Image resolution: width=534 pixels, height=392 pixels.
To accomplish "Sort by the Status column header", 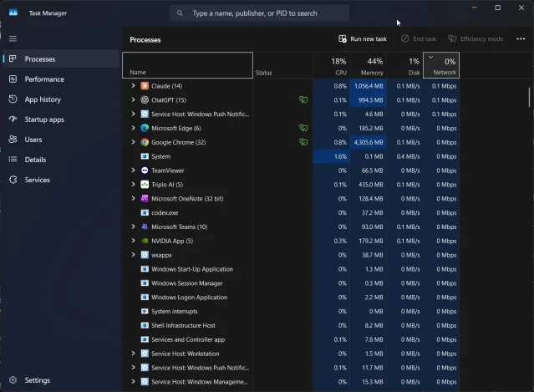I will 283,65.
